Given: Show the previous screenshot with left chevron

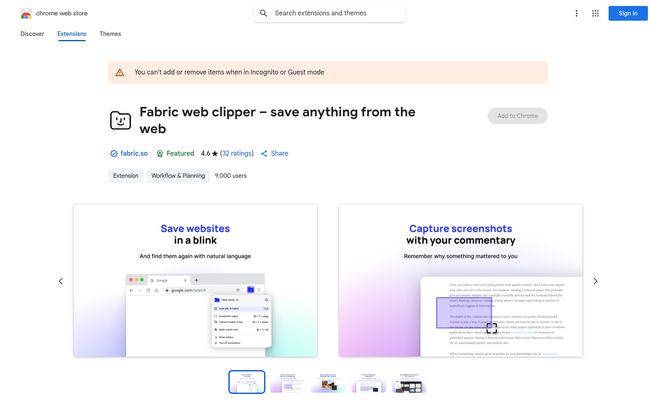Looking at the screenshot, I should (61, 281).
